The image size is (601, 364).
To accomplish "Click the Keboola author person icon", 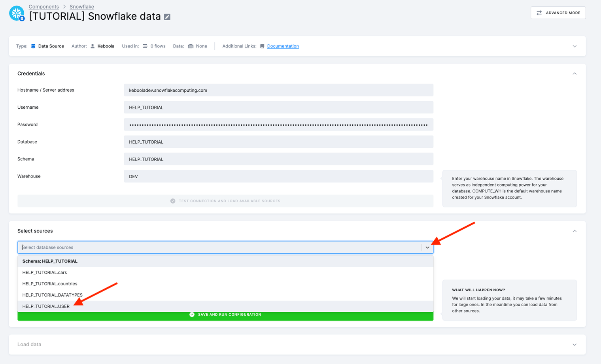I will pyautogui.click(x=93, y=46).
